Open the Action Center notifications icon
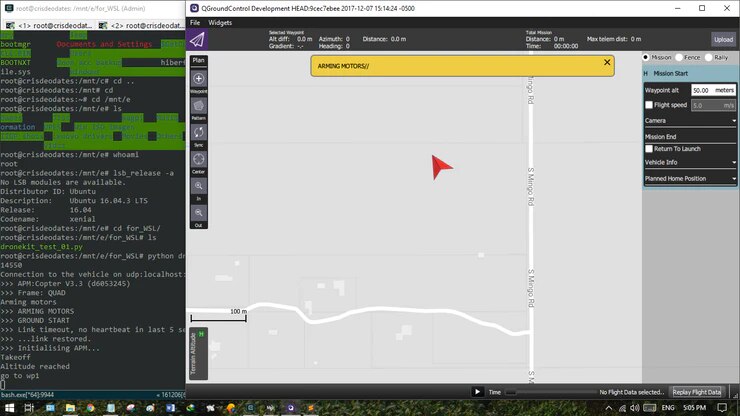740x416 pixels. 722,408
